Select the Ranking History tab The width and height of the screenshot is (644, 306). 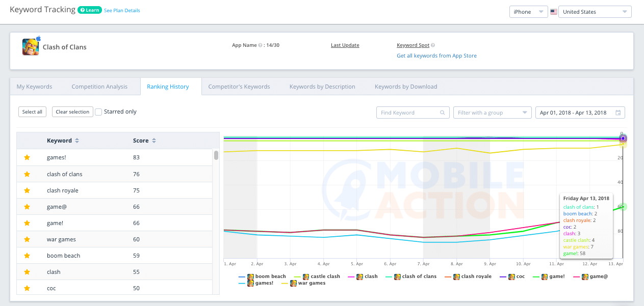[x=168, y=87]
